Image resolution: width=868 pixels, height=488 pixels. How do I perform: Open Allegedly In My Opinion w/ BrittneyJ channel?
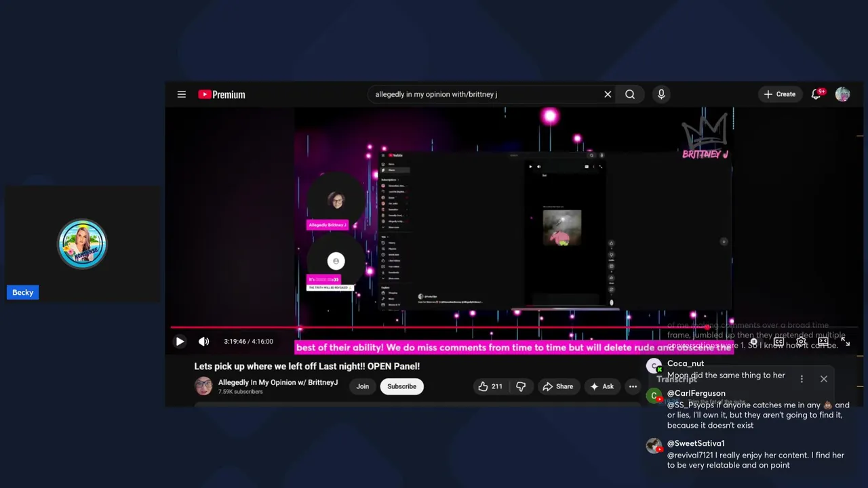(278, 383)
